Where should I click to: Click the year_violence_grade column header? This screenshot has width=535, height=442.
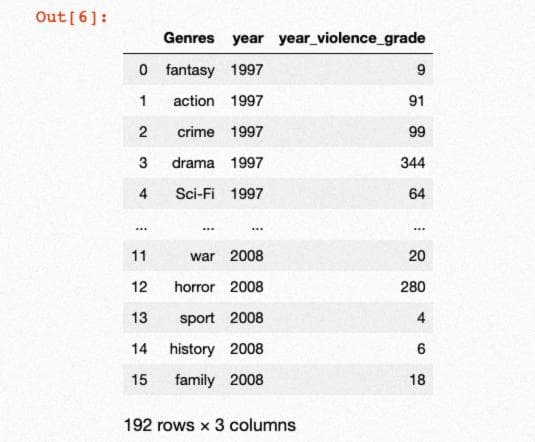click(352, 38)
